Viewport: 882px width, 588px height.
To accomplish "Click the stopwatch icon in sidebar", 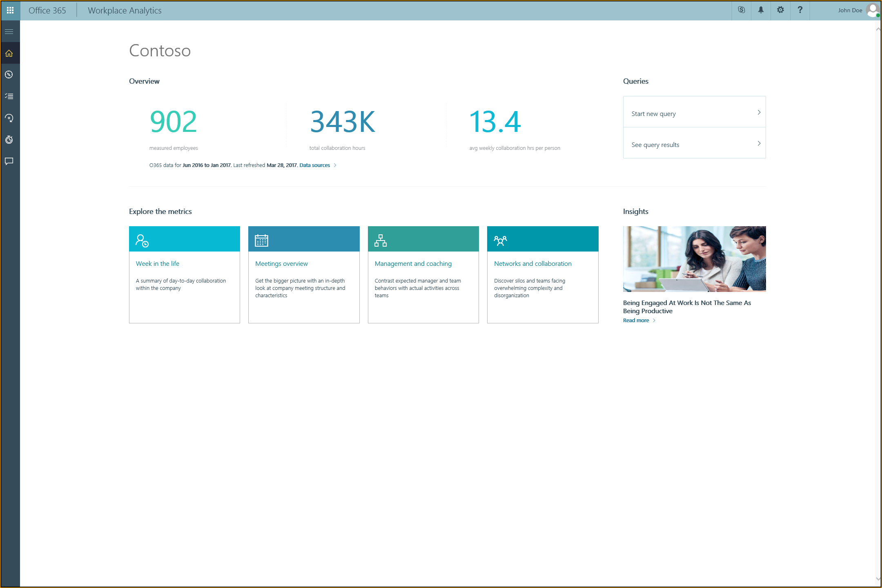I will 9,140.
